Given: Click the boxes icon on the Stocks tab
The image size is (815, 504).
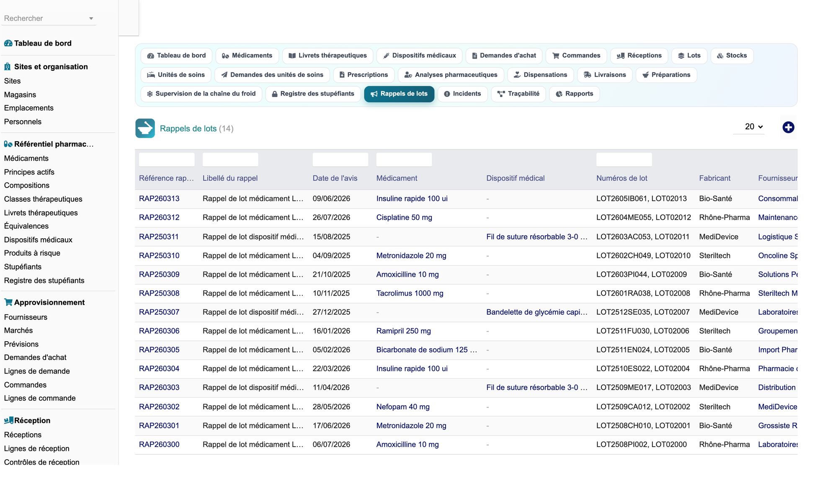Looking at the screenshot, I should [x=720, y=56].
